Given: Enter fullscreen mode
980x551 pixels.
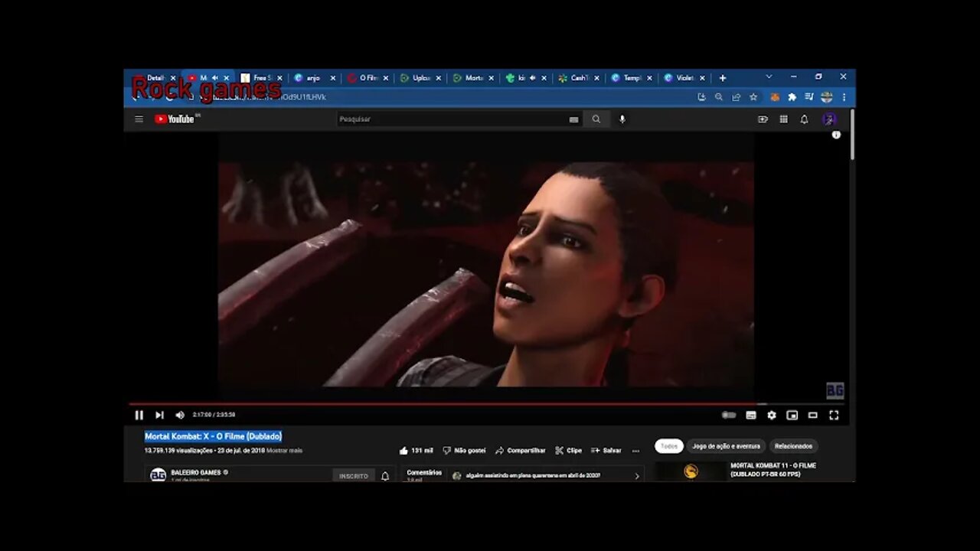Looking at the screenshot, I should 834,415.
